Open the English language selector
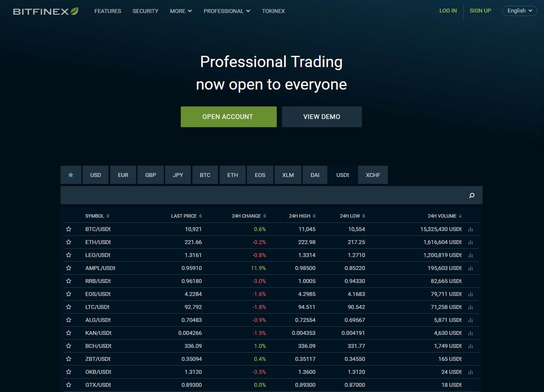Screen dimensions: 544x392 coord(519,10)
